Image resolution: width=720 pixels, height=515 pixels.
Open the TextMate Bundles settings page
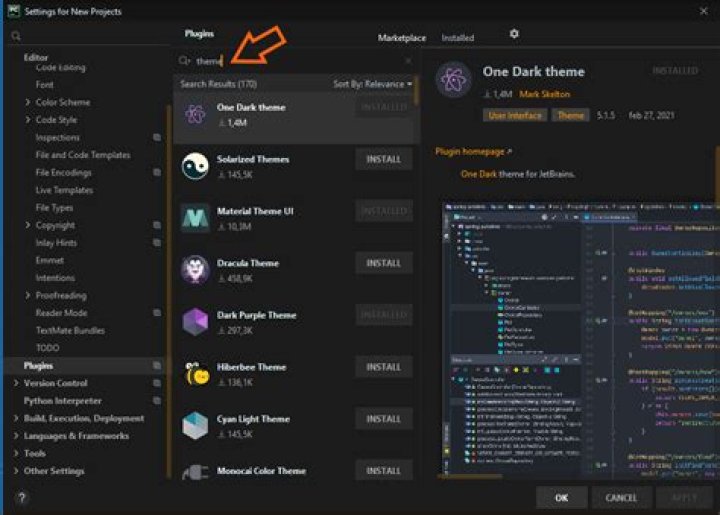tap(70, 330)
